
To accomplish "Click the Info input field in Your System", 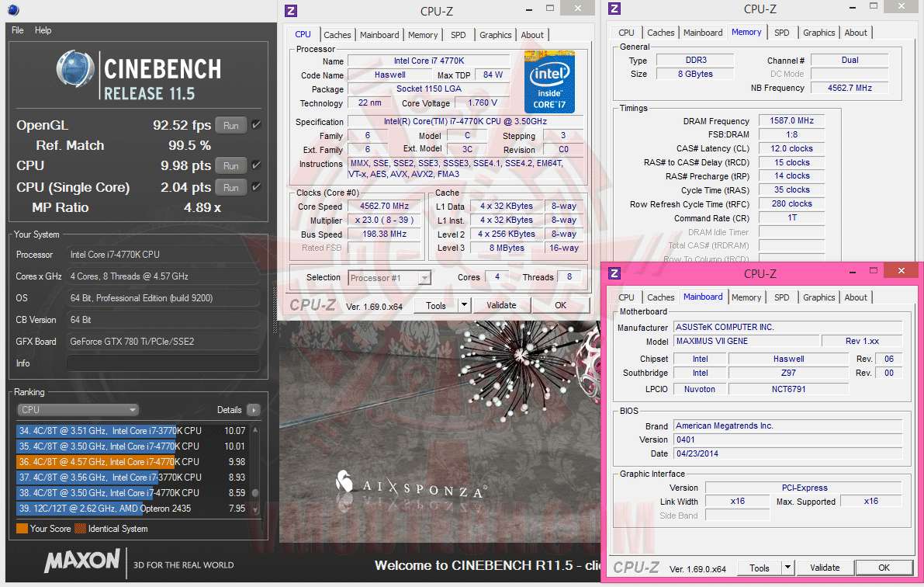I will click(163, 363).
